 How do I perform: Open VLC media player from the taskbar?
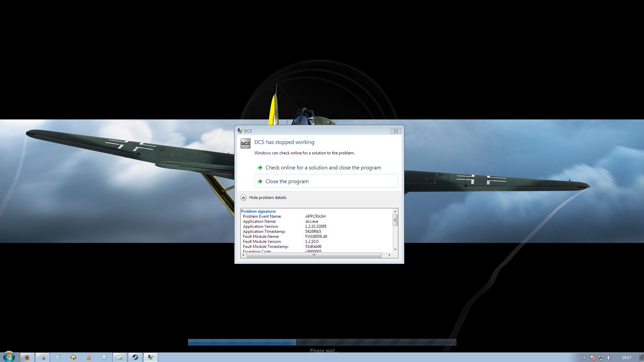[89, 357]
